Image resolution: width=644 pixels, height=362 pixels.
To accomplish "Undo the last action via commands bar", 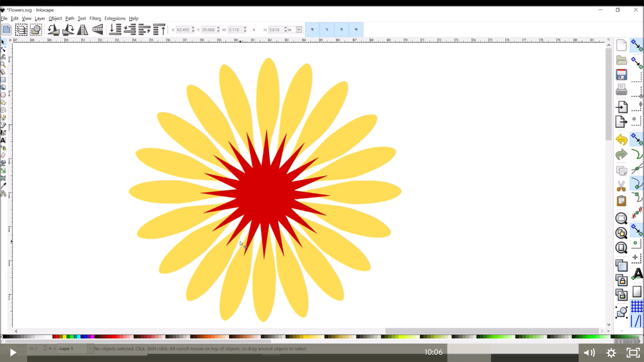I will [x=621, y=140].
